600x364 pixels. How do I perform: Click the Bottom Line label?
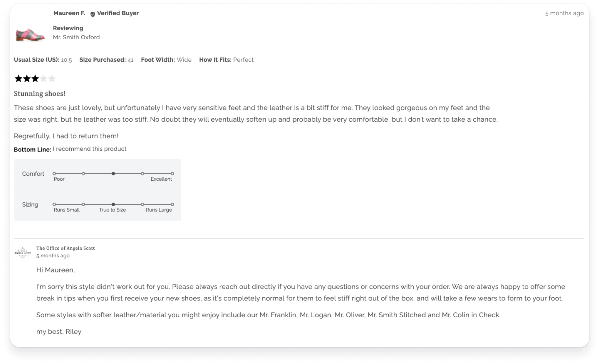click(32, 149)
